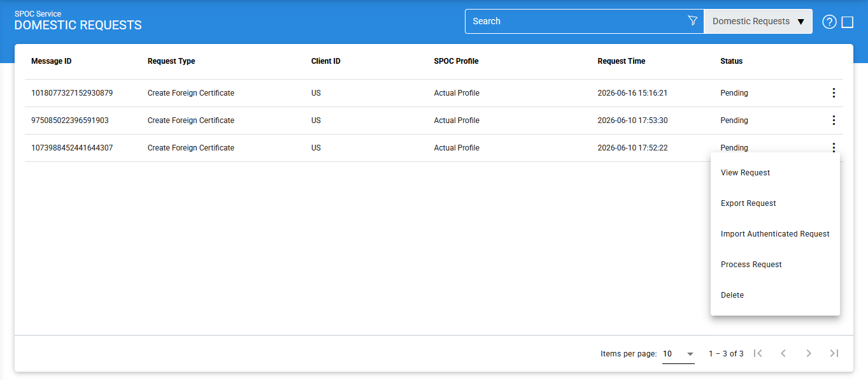Choose Process Request in the menu
This screenshot has width=868, height=380.
(775, 265)
